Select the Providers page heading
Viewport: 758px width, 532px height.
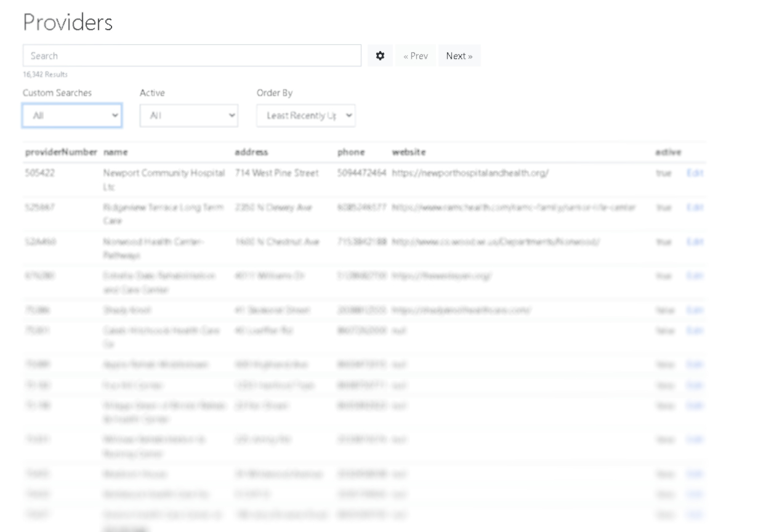68,22
